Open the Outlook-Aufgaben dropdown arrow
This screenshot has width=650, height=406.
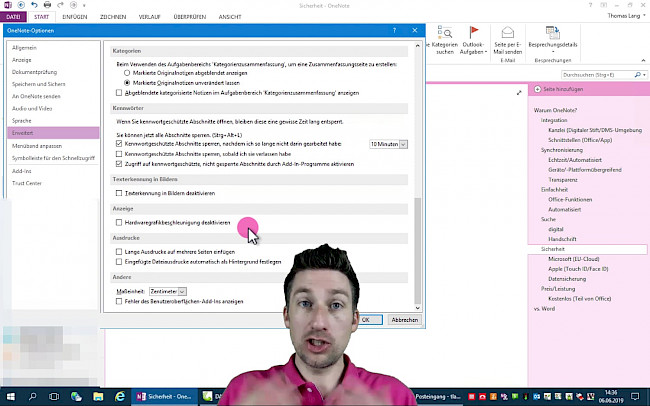pyautogui.click(x=485, y=52)
